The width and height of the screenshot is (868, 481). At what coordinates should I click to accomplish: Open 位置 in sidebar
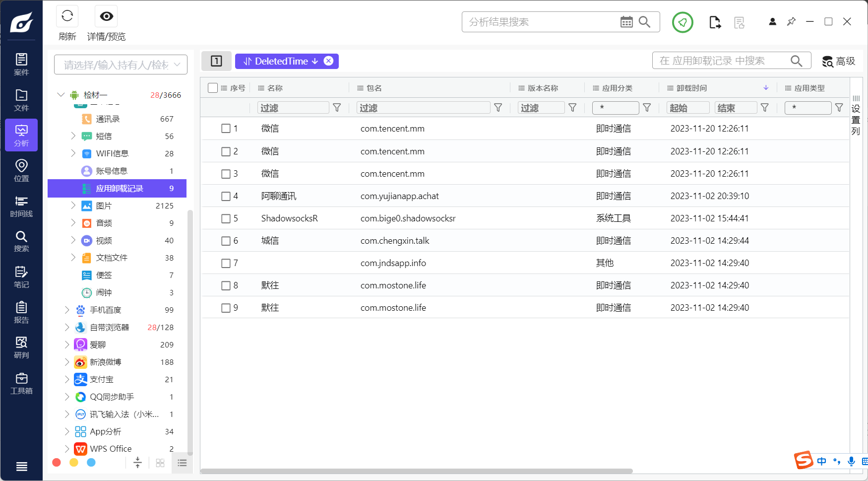[x=21, y=170]
